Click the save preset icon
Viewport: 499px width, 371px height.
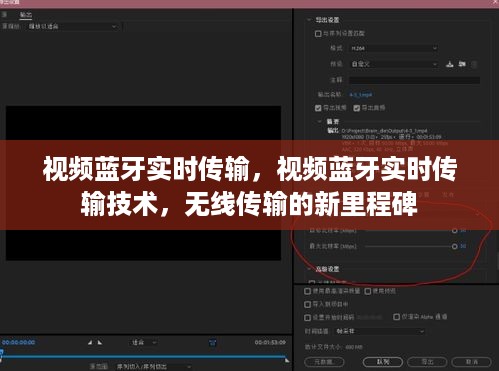(450, 64)
